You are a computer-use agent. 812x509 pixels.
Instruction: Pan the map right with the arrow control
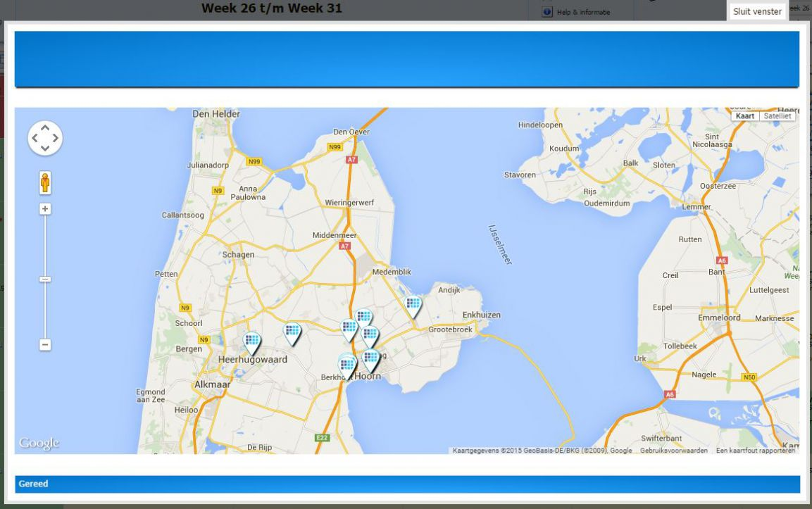pyautogui.click(x=56, y=138)
